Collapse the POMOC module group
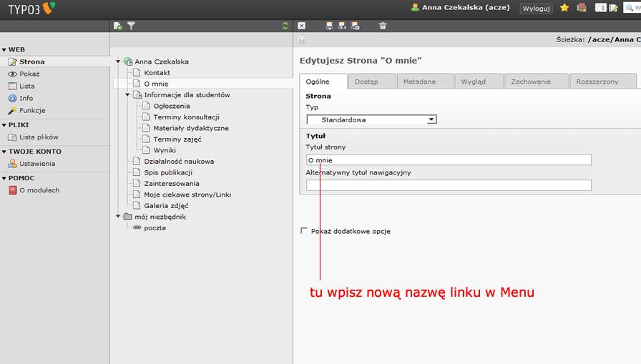 [4, 178]
